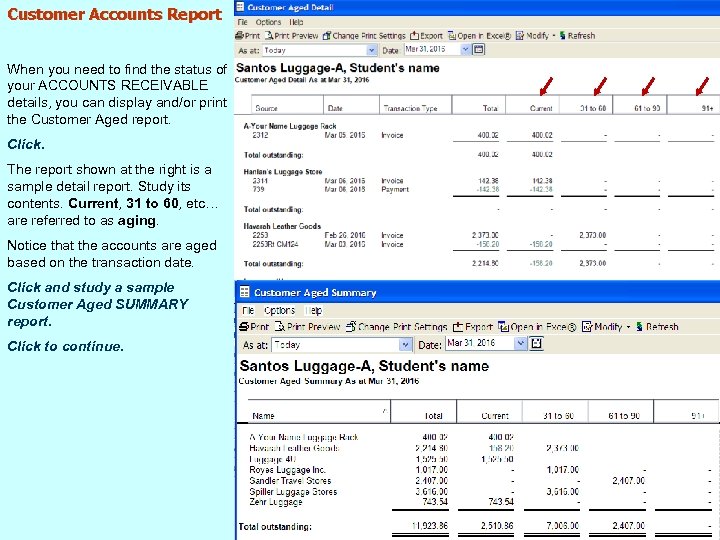Click Open in Excel in Aged Detail toolbar

click(x=479, y=36)
